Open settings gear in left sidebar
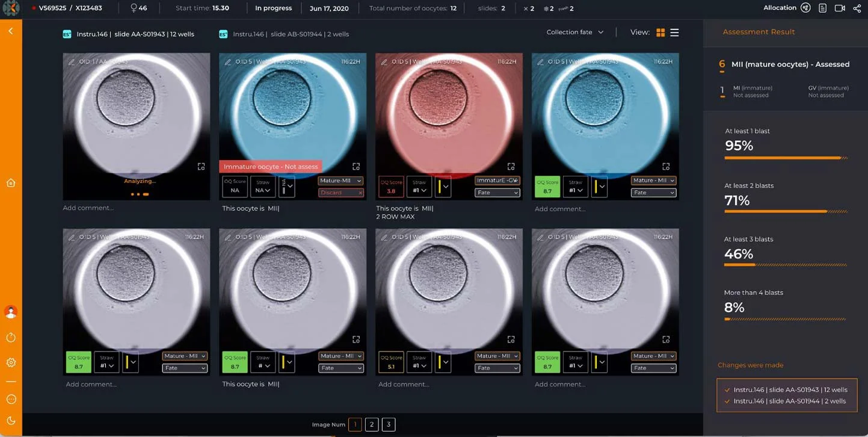Image resolution: width=868 pixels, height=437 pixels. tap(11, 362)
